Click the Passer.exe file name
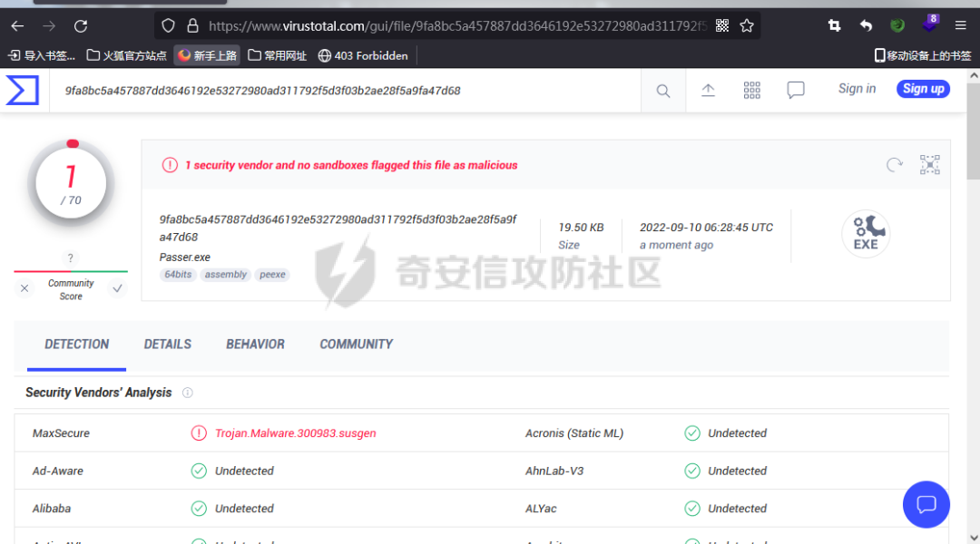This screenshot has width=980, height=544. tap(184, 257)
